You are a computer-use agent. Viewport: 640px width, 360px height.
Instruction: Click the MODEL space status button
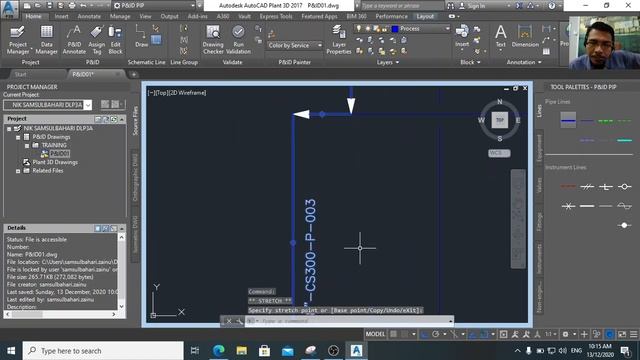pyautogui.click(x=375, y=334)
